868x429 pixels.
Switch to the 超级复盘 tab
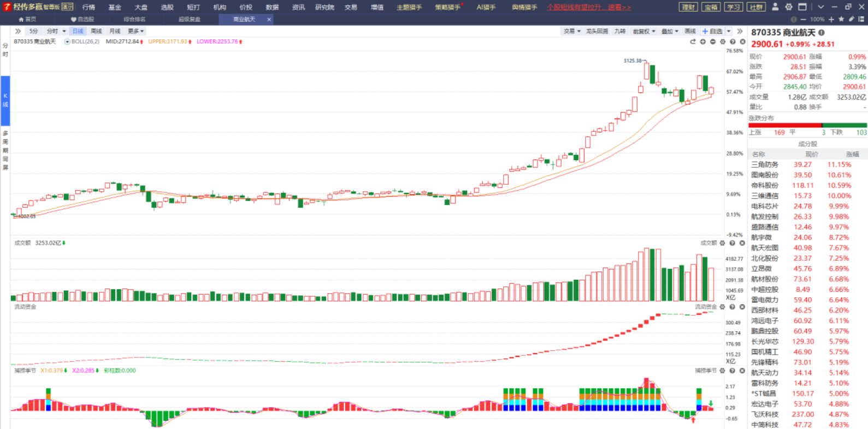tap(190, 19)
